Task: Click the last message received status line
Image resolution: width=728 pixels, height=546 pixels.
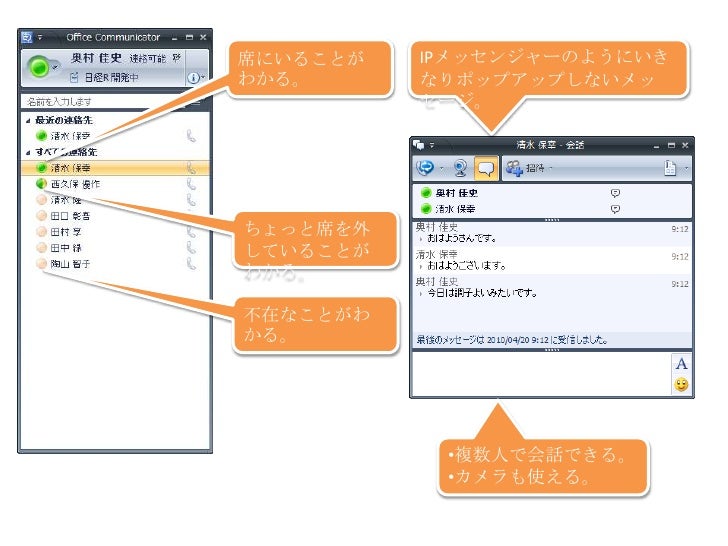Action: coord(512,340)
